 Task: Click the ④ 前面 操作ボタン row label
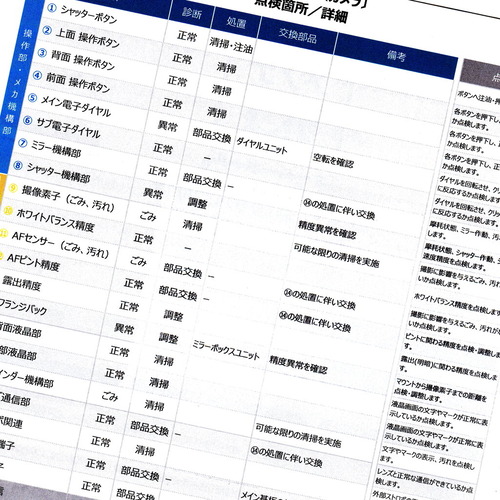71,81
